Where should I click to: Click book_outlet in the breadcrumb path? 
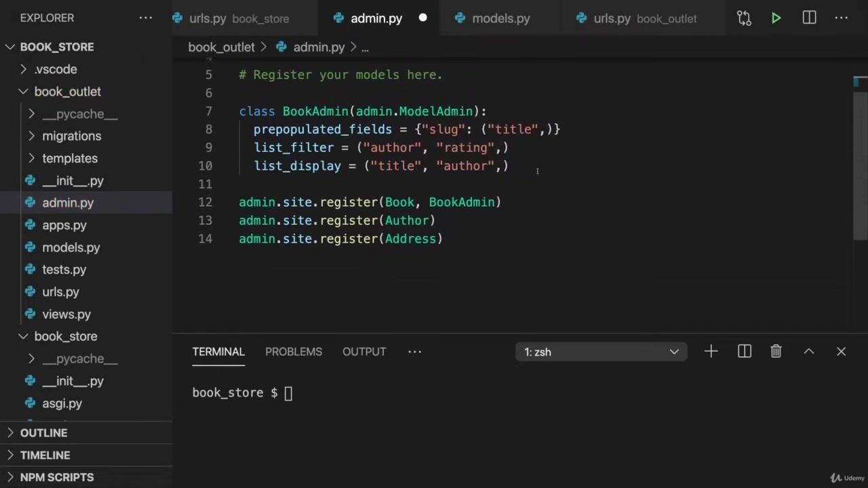pos(221,47)
